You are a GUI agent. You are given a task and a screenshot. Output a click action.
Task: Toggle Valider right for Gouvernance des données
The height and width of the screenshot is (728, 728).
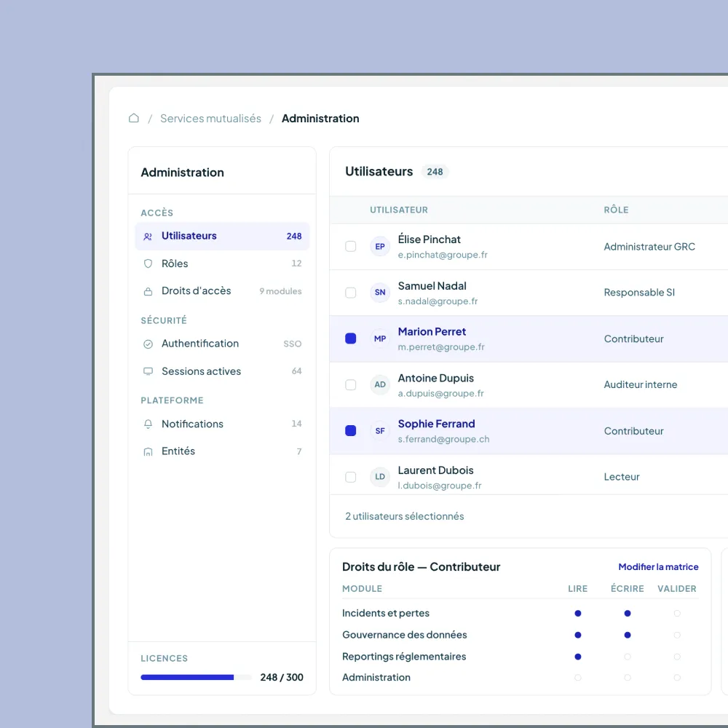tap(677, 635)
